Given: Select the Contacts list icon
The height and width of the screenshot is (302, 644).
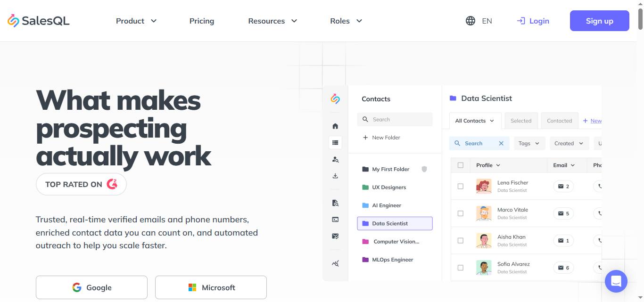Looking at the screenshot, I should pyautogui.click(x=335, y=142).
